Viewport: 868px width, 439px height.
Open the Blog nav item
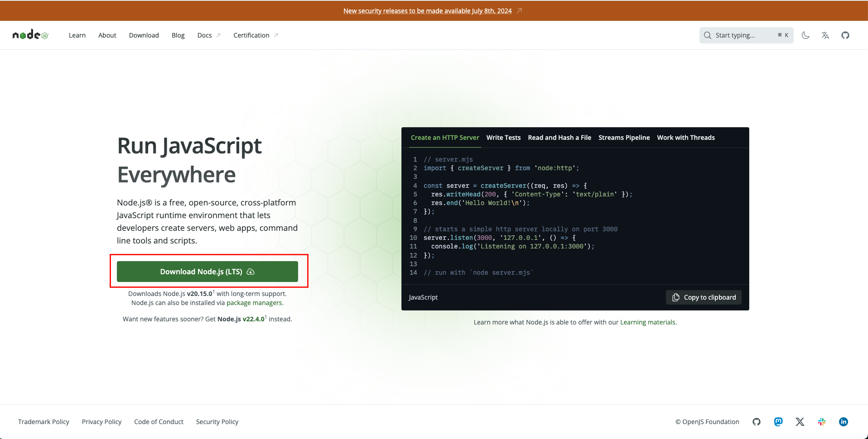[178, 35]
